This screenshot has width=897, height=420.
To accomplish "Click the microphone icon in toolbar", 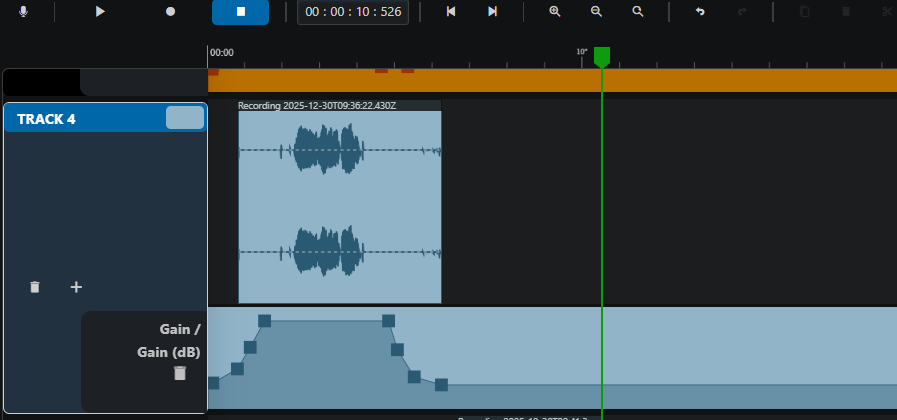I will [23, 11].
